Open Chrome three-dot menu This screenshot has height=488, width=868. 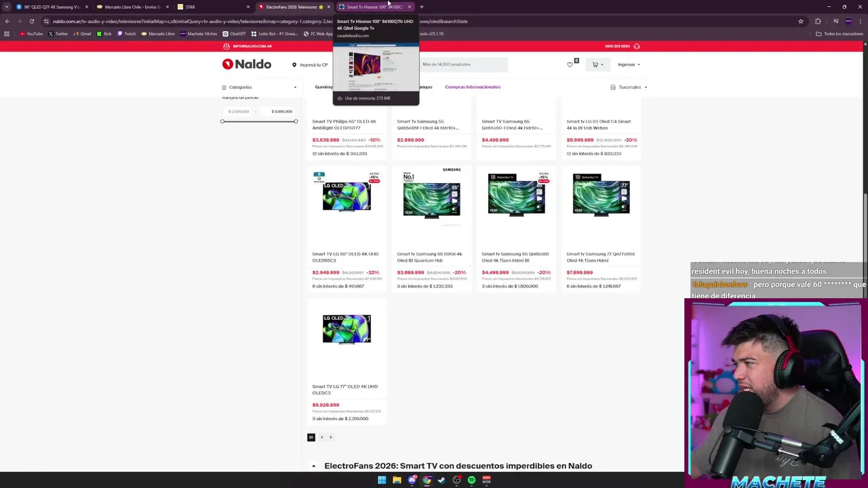tap(861, 21)
